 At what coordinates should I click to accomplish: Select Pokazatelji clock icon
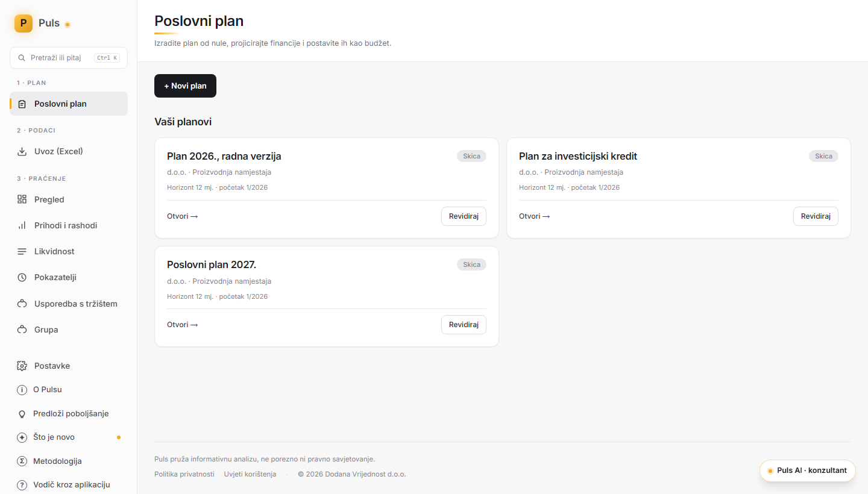tap(22, 277)
